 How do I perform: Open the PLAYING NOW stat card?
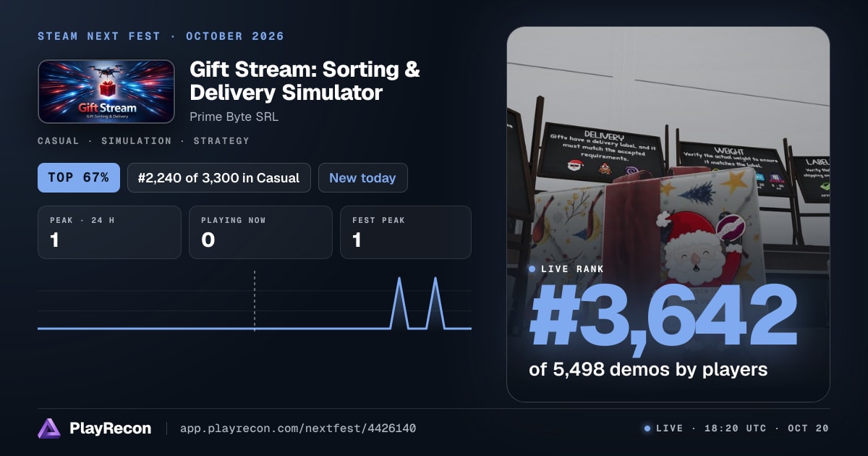260,232
